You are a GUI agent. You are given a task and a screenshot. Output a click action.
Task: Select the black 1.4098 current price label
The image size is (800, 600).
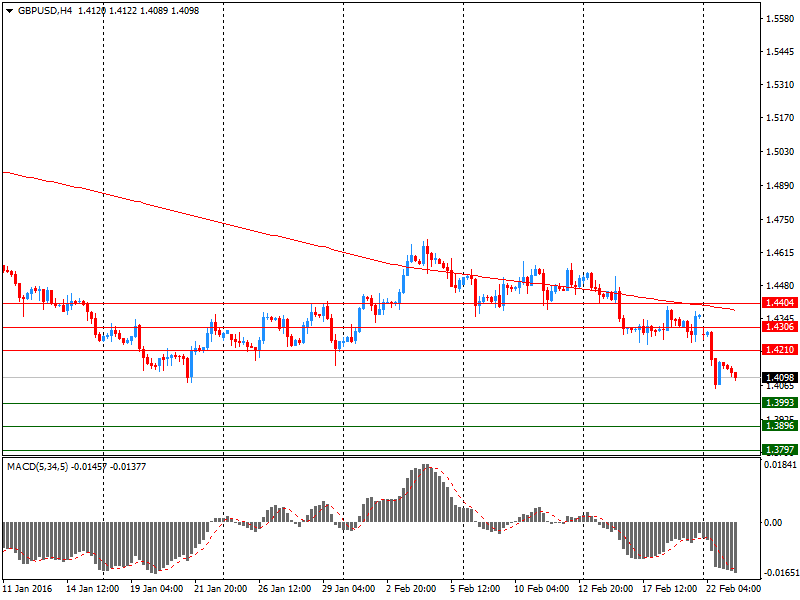(780, 378)
